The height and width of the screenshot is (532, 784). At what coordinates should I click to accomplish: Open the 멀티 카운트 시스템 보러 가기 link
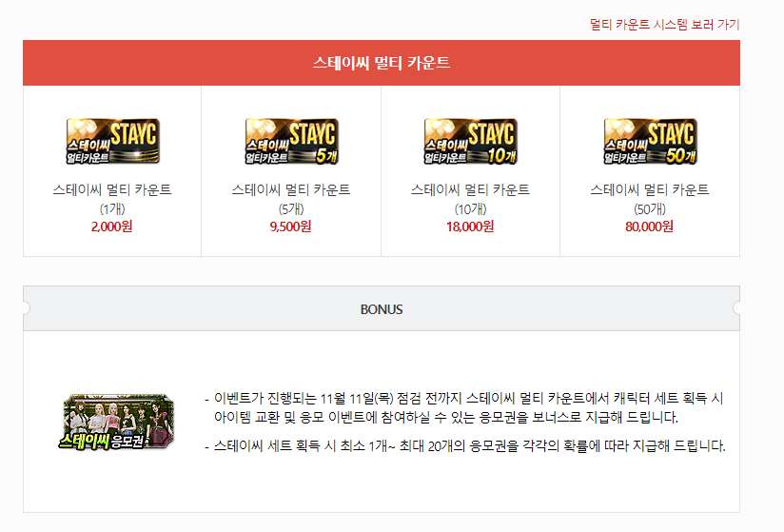(x=664, y=24)
